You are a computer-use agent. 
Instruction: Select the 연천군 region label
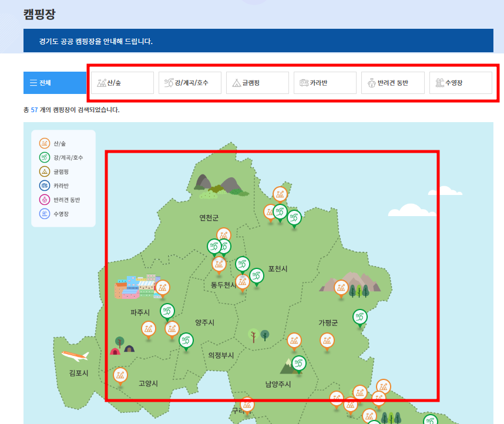tap(209, 218)
